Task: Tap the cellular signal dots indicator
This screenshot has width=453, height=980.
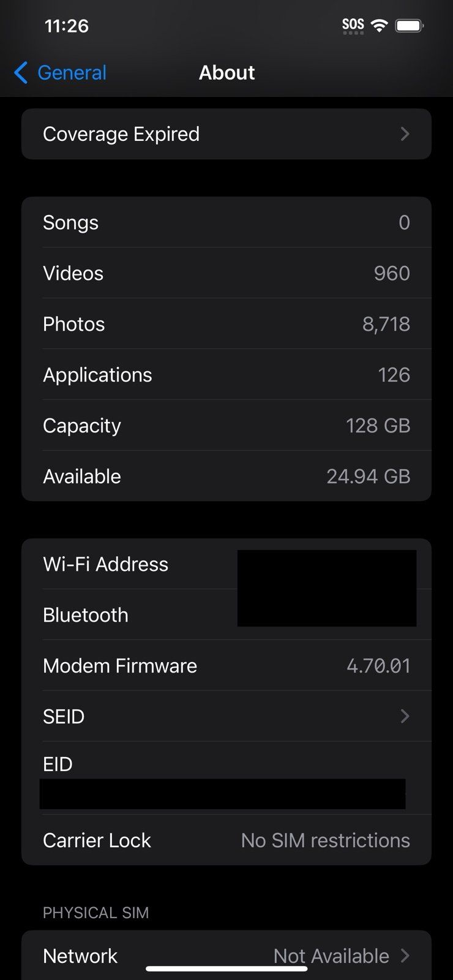Action: [x=353, y=34]
